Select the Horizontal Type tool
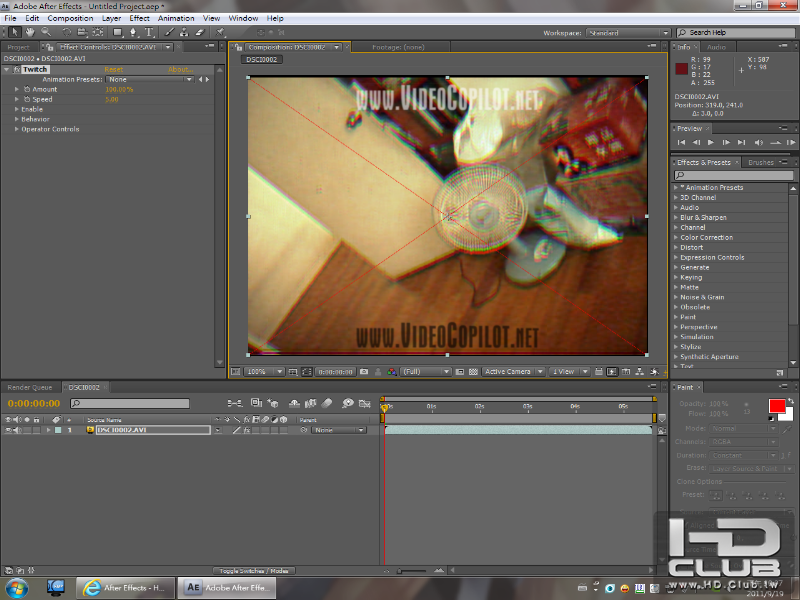 click(x=149, y=32)
